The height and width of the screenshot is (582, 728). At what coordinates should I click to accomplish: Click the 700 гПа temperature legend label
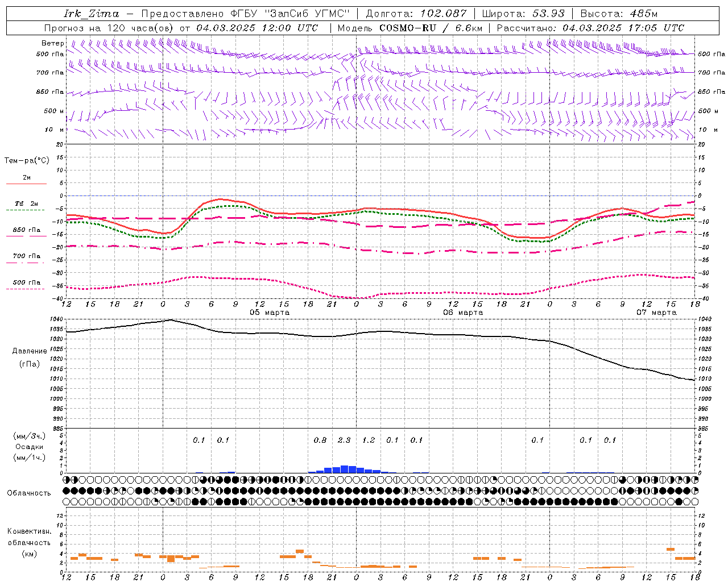[x=26, y=256]
